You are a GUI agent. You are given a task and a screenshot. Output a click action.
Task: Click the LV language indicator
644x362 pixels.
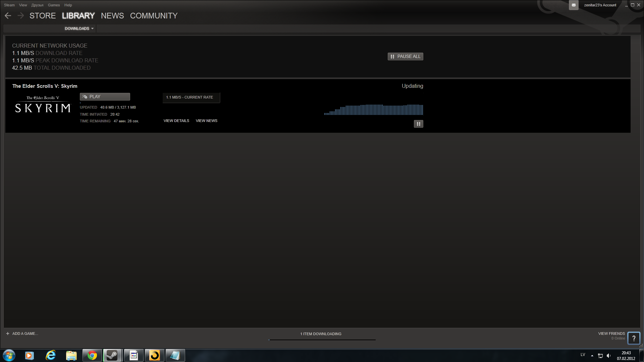click(583, 355)
